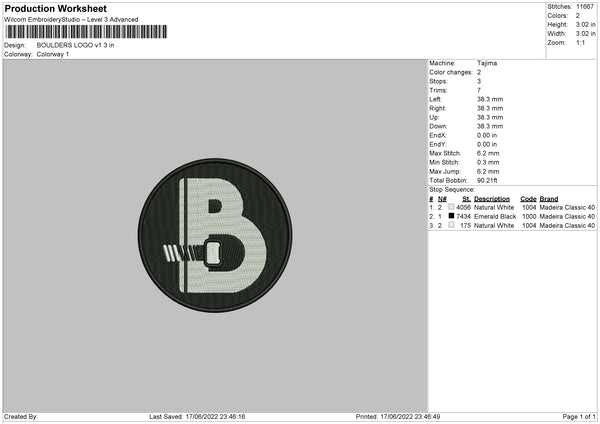Click the 'N#' column header
600x424 pixels.
point(442,199)
